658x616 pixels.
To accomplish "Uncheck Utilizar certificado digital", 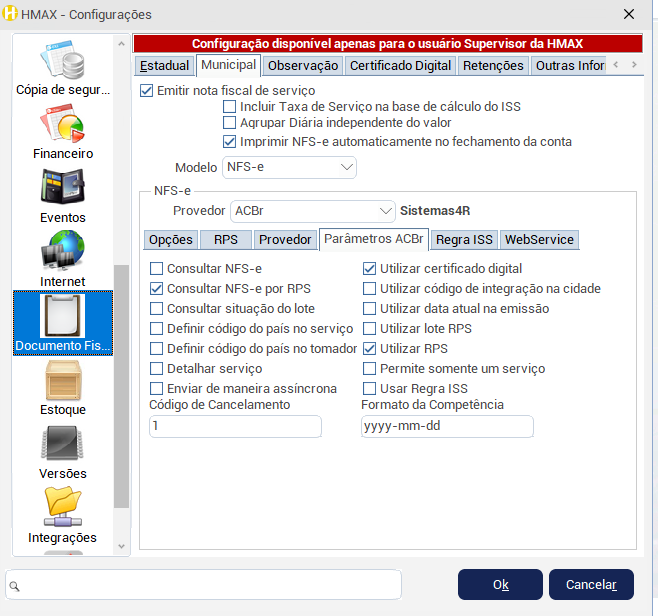I will coord(370,269).
